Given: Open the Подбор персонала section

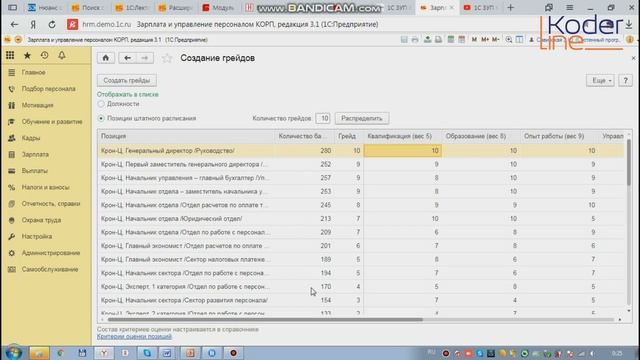Looking at the screenshot, I should (48, 89).
